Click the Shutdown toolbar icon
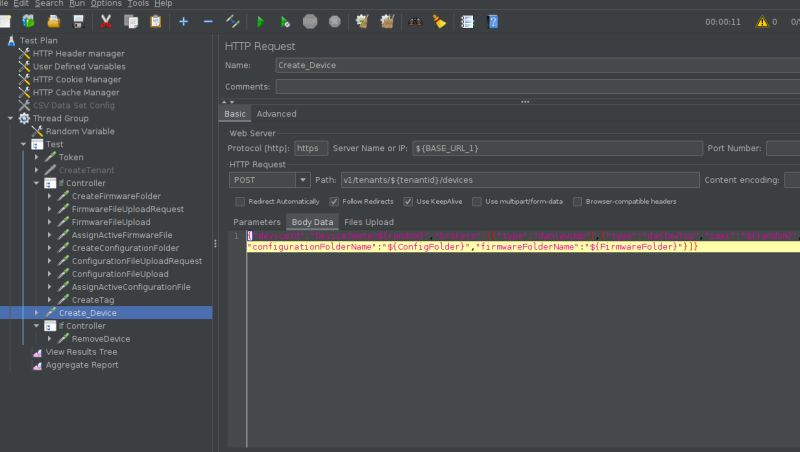This screenshot has height=452, width=800. (x=335, y=21)
